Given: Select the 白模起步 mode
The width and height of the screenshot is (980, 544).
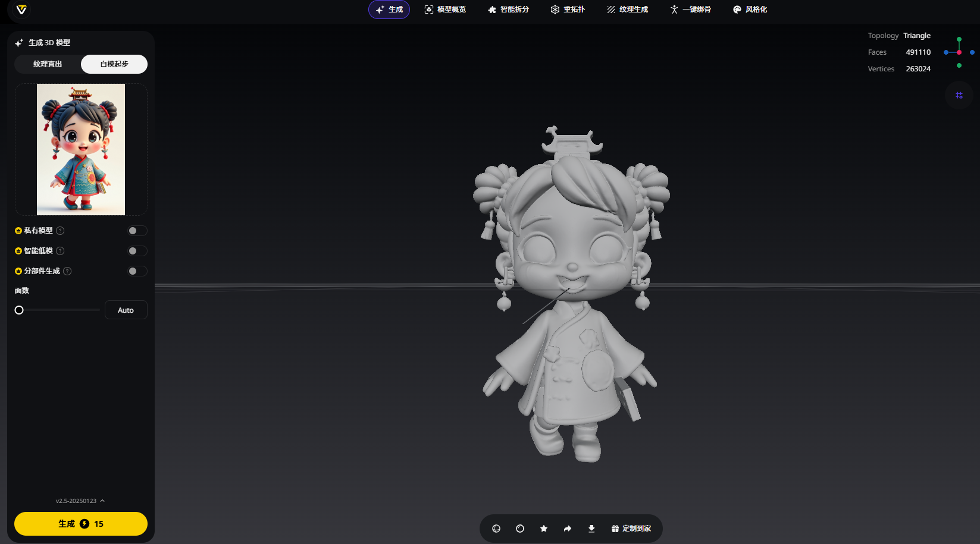Looking at the screenshot, I should [114, 64].
